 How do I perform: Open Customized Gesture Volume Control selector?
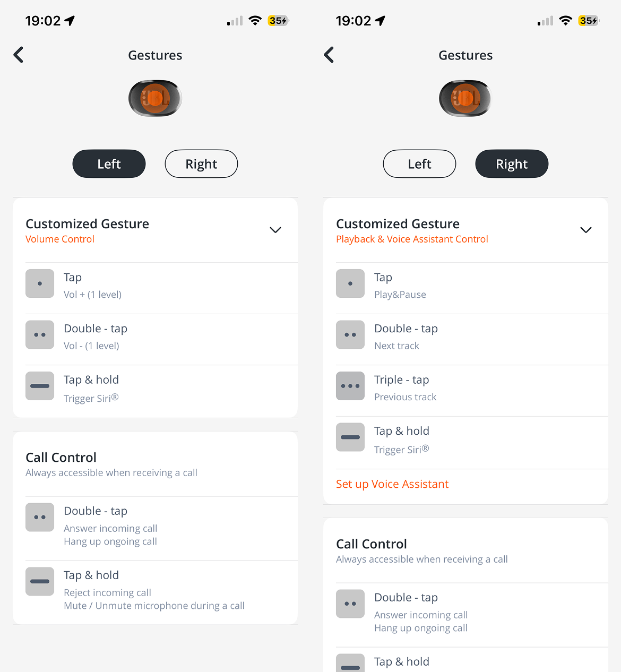coord(88,230)
